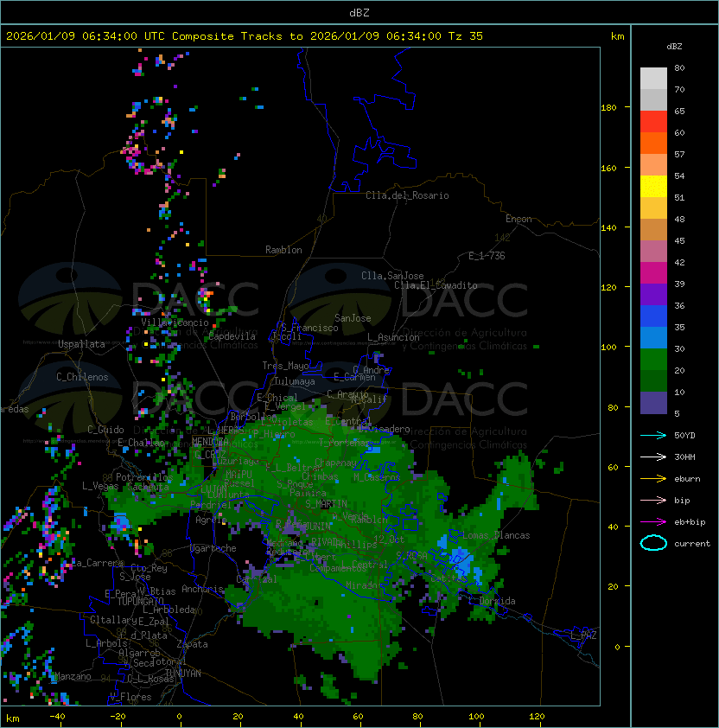Image resolution: width=719 pixels, height=728 pixels.
Task: Click the 'Anchoris' map label
Action: tap(202, 589)
